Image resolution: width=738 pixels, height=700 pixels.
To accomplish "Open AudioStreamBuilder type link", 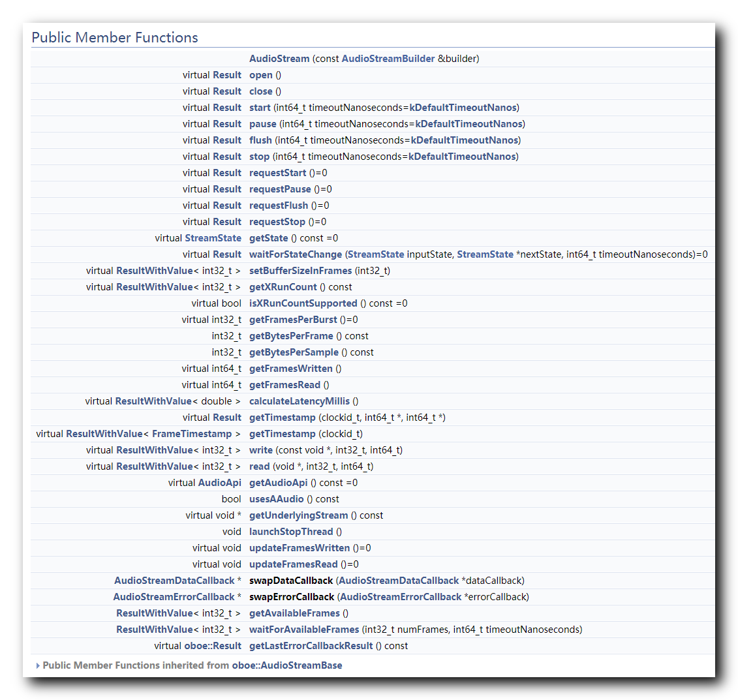I will (388, 59).
